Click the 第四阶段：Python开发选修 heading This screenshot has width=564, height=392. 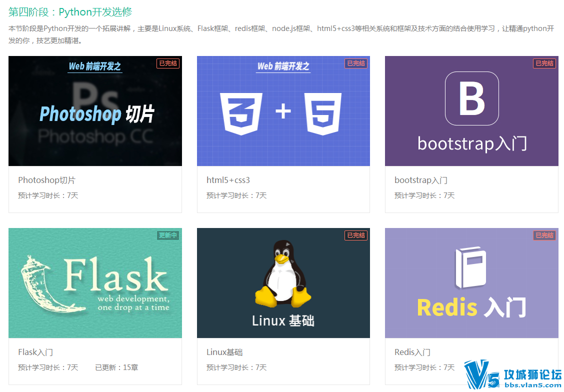pos(70,12)
